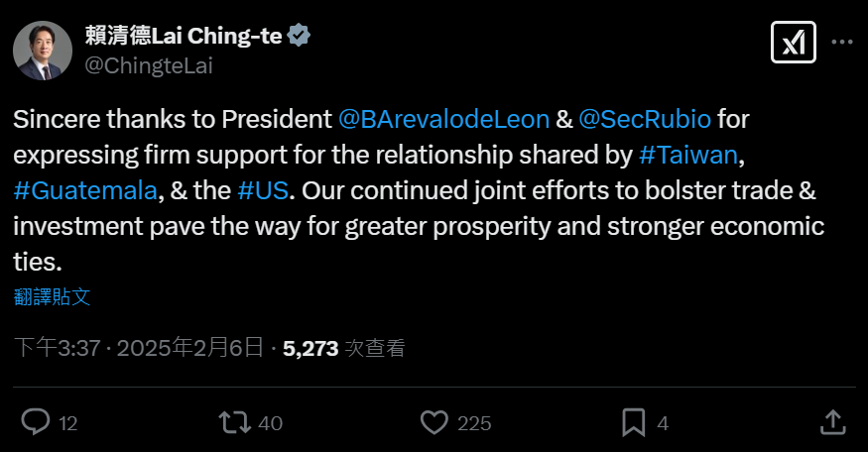Open Lai Ching-te's profile picture
The image size is (868, 452).
(43, 51)
